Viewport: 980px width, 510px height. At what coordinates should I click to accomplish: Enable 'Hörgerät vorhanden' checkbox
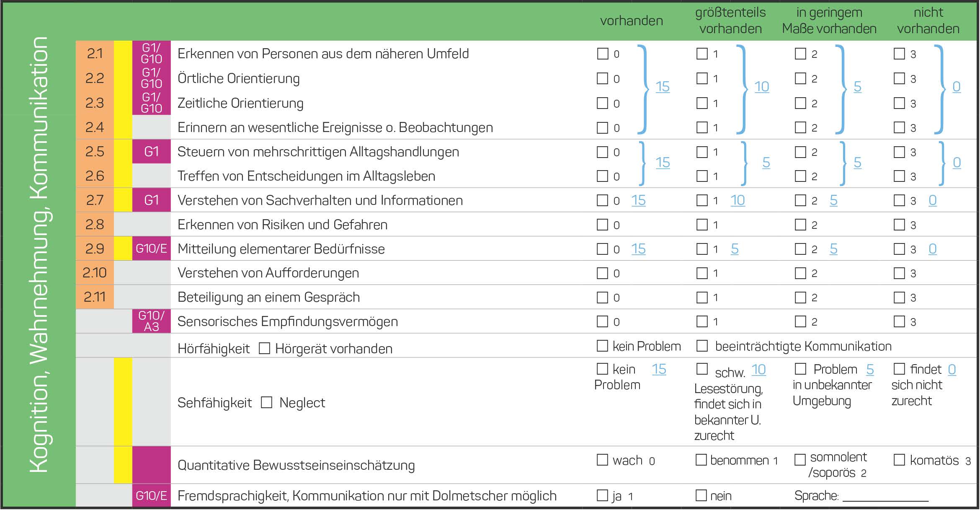264,348
